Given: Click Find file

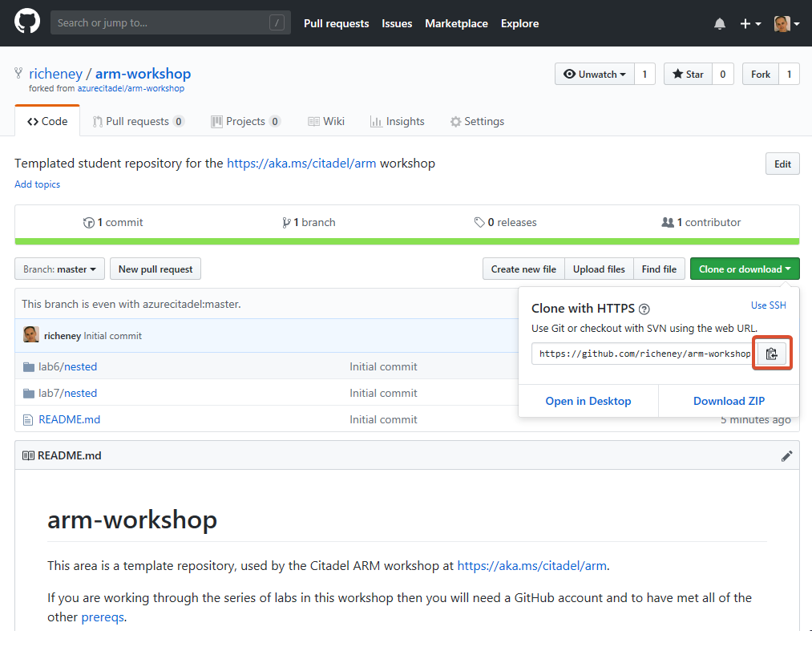Looking at the screenshot, I should tap(659, 269).
